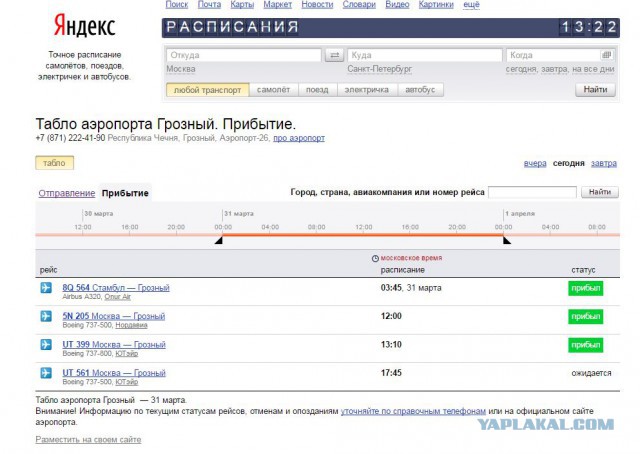This screenshot has width=640, height=454.
Task: Click the clock icon near московское время
Action: (x=375, y=258)
